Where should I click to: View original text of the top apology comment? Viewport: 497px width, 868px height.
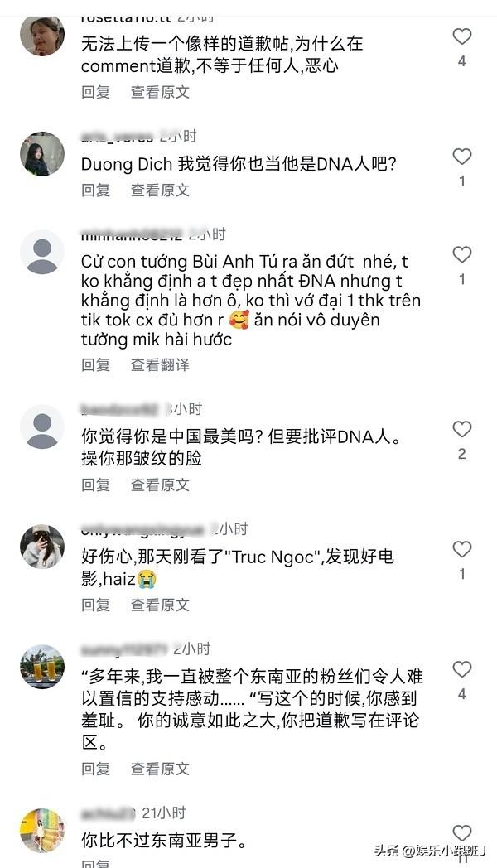160,92
